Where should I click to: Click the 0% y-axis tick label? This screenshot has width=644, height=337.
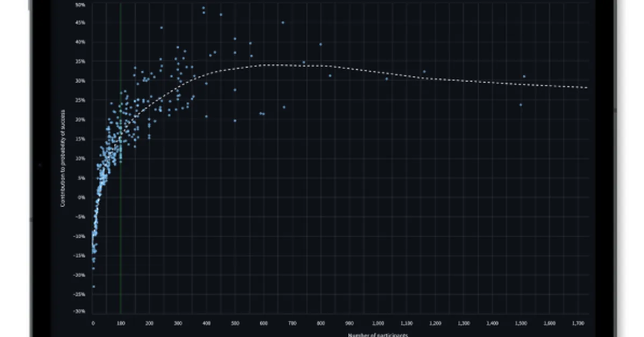tap(82, 197)
